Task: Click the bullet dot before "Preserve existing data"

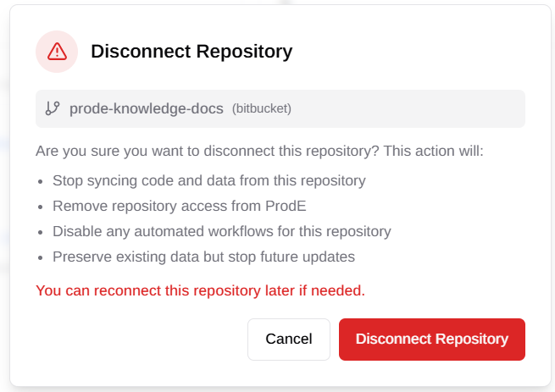Action: coord(41,258)
